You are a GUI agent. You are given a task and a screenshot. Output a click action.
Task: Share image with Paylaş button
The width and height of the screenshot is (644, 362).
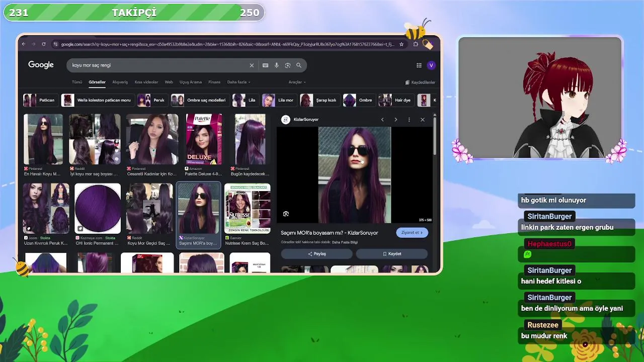pyautogui.click(x=317, y=254)
